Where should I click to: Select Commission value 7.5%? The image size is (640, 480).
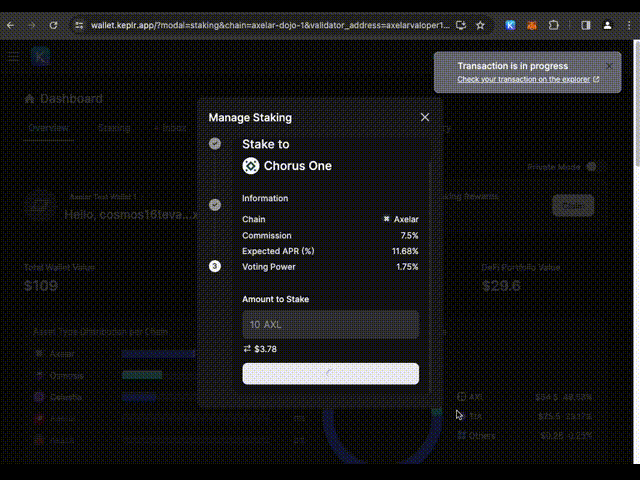[x=409, y=236]
